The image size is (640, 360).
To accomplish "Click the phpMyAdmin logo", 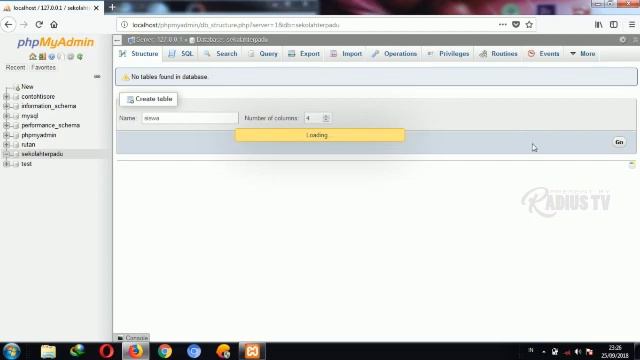I will [56, 42].
